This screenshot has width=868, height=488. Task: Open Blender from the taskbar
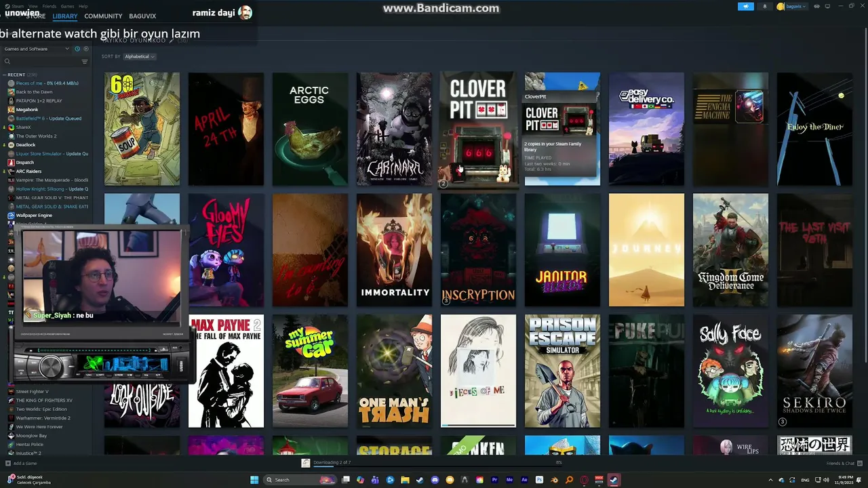[x=554, y=480]
